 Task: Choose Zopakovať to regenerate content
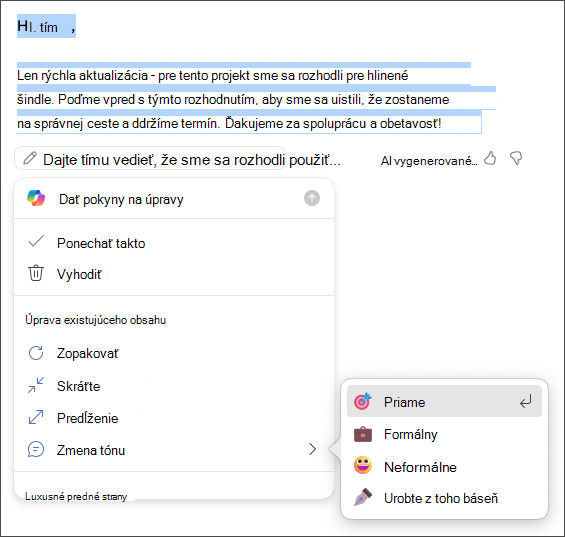pos(174,353)
